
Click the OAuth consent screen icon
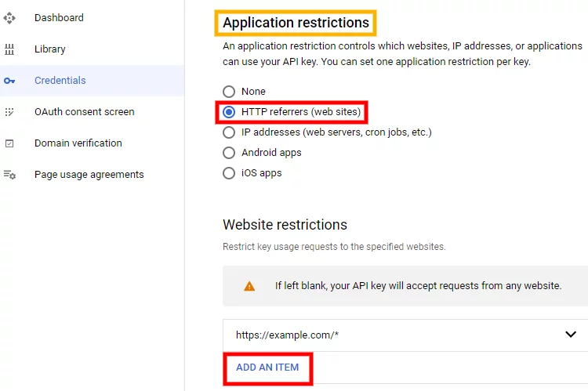(x=9, y=112)
